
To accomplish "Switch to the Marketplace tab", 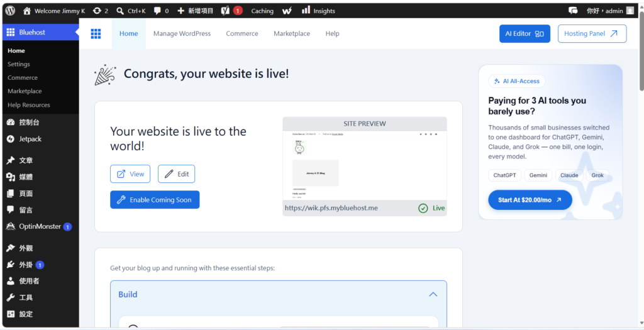I will (292, 34).
